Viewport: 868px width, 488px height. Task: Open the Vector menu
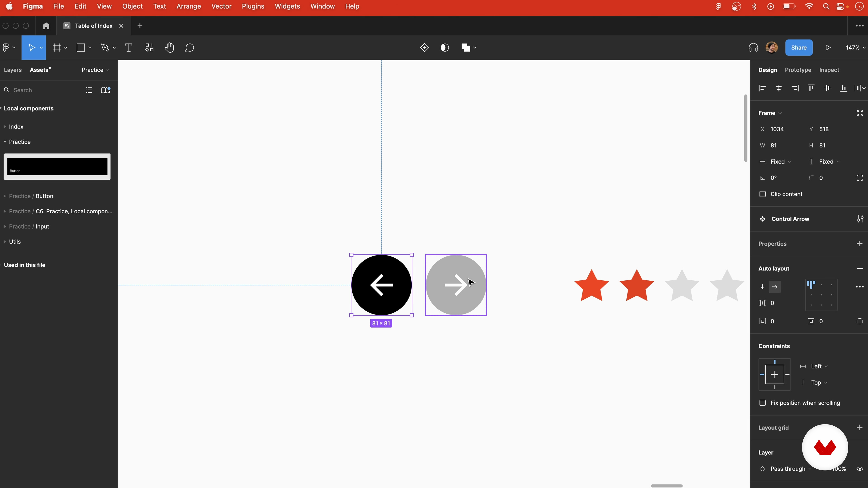[x=221, y=6]
